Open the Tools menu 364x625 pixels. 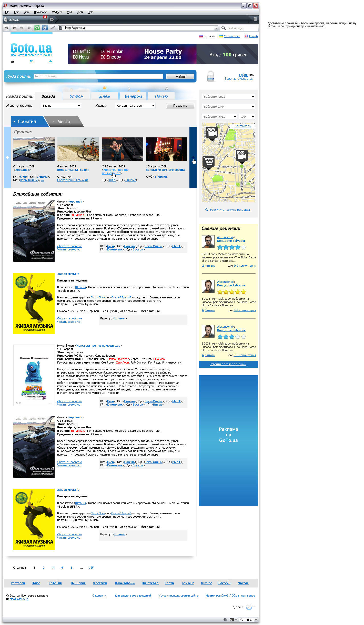coord(79,12)
